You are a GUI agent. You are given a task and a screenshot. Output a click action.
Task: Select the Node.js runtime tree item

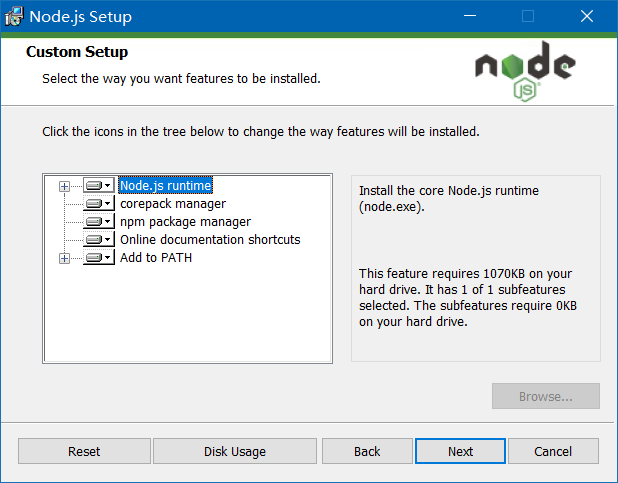pos(166,185)
